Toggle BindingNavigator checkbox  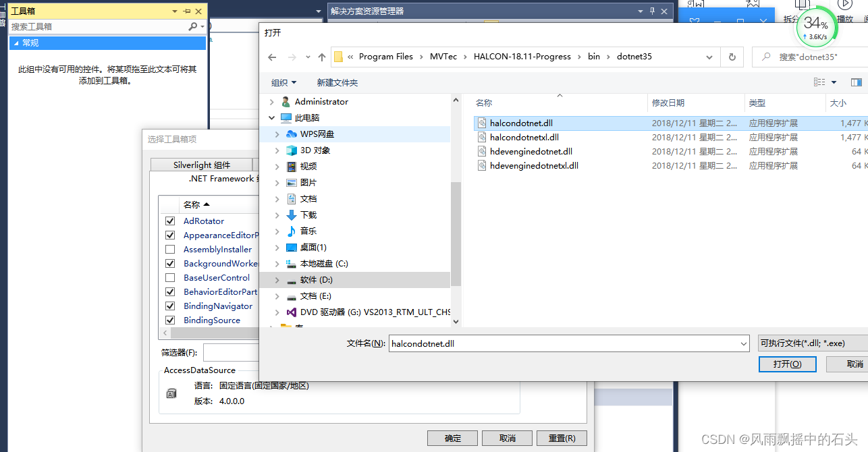[170, 306]
